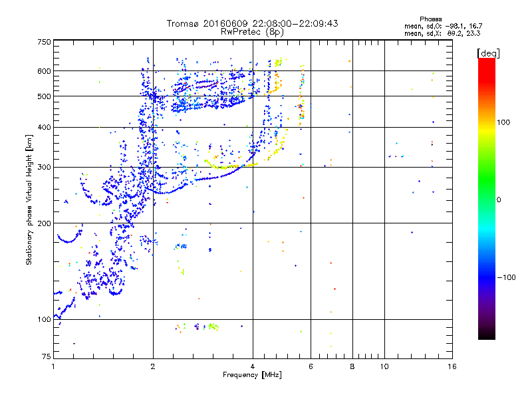Click the 'RwPretec (8p)' subtitle
The width and height of the screenshot is (532, 399).
[252, 32]
